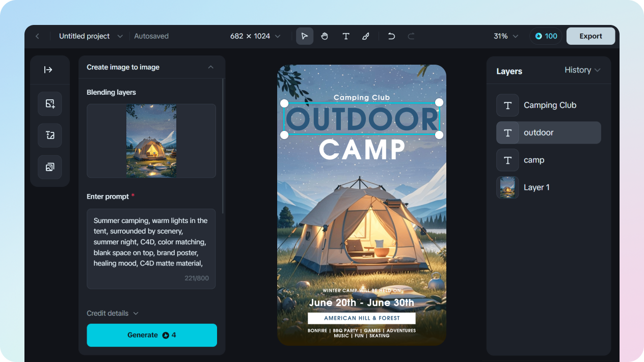The width and height of the screenshot is (644, 362).
Task: Click the top-right selection handle of OUTDOOR
Action: pyautogui.click(x=439, y=103)
